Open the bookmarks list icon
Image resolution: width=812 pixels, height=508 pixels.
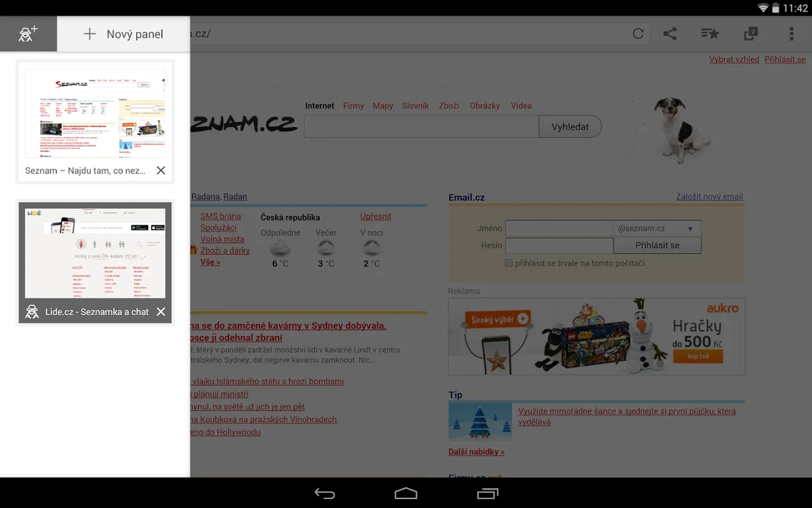click(710, 34)
